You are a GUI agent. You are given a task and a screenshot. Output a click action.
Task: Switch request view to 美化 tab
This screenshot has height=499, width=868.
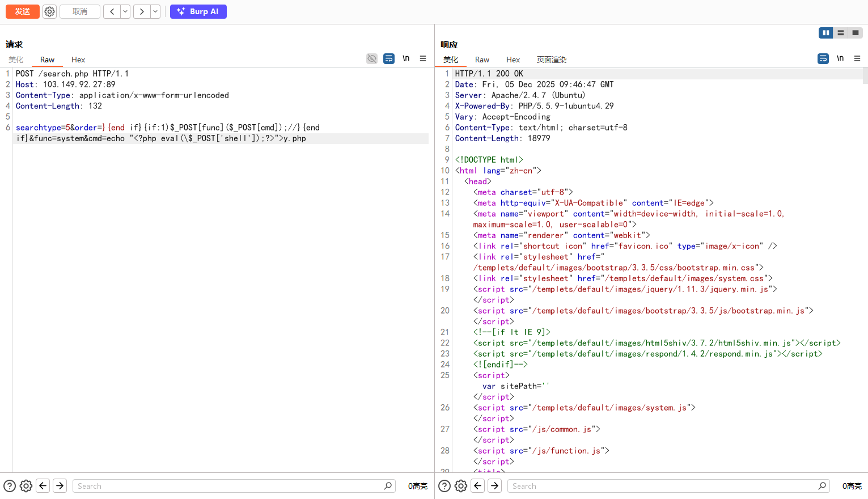[x=16, y=60]
